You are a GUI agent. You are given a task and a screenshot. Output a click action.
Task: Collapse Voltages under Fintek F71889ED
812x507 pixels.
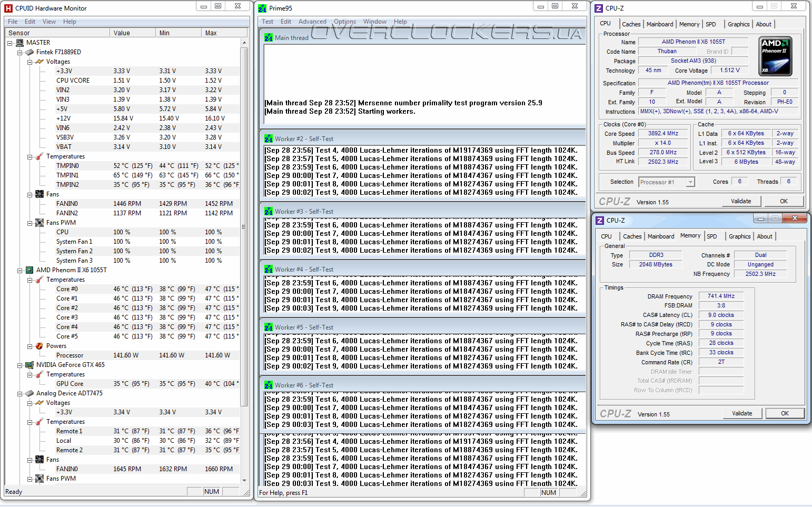(x=30, y=62)
